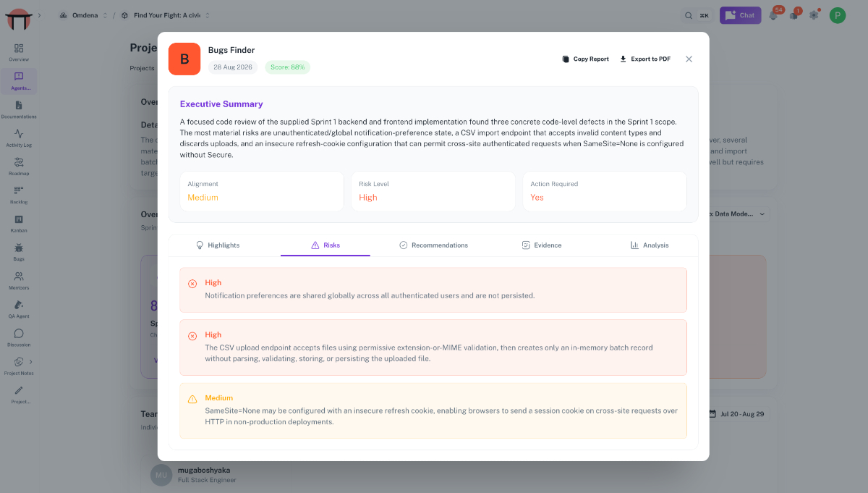Open the QA Agent icon

(19, 309)
